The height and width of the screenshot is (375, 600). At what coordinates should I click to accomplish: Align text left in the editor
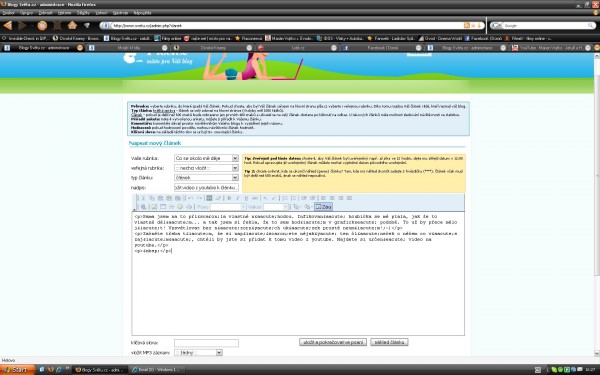point(323,198)
